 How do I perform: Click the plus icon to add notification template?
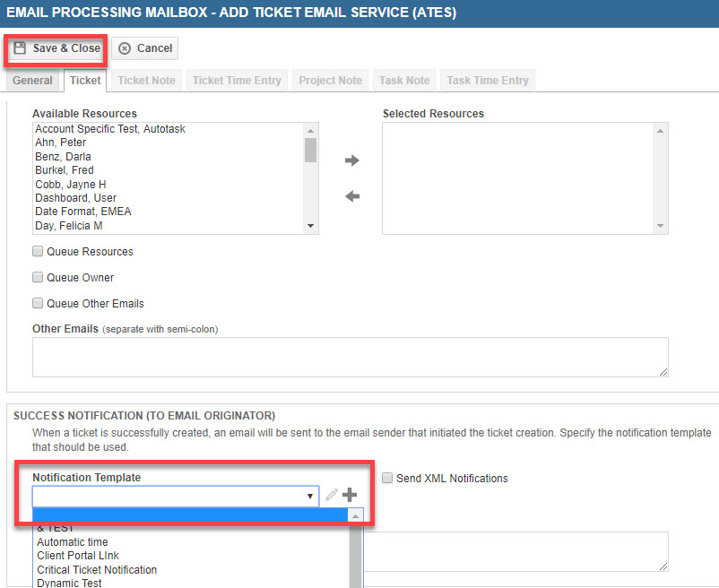click(350, 495)
